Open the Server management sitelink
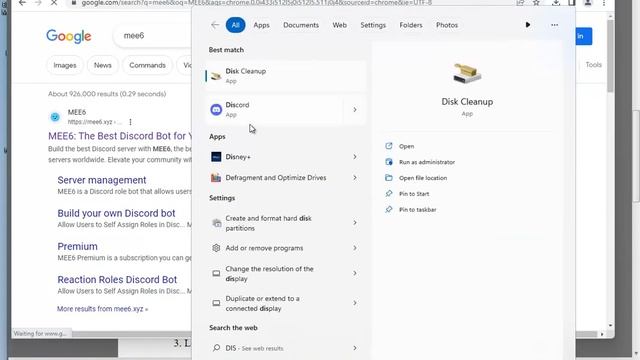The image size is (640, 360). (x=102, y=180)
